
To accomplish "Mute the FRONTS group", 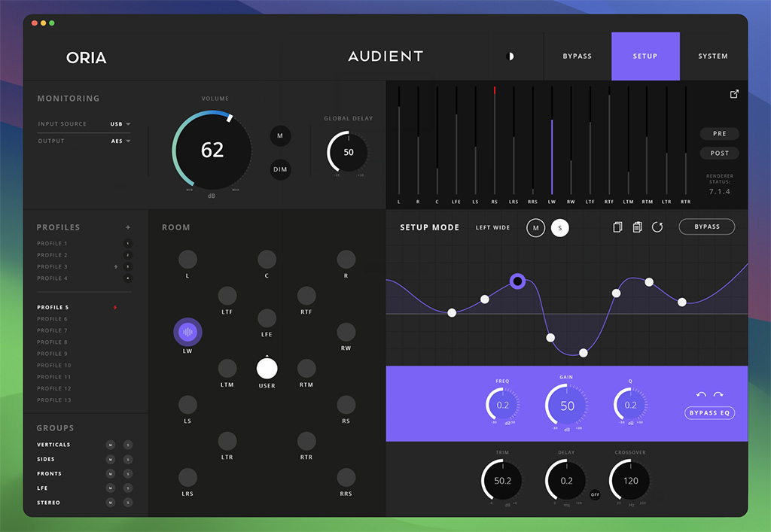I will (x=111, y=474).
